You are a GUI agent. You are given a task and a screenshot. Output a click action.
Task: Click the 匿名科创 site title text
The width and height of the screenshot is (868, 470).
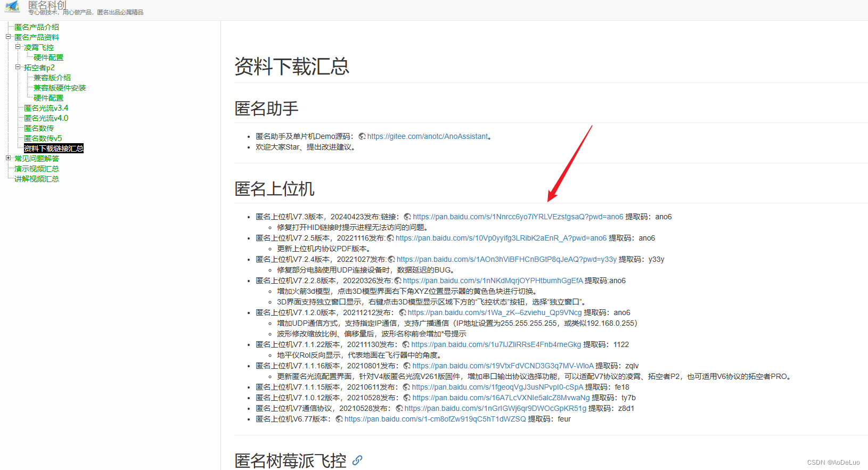coord(47,5)
